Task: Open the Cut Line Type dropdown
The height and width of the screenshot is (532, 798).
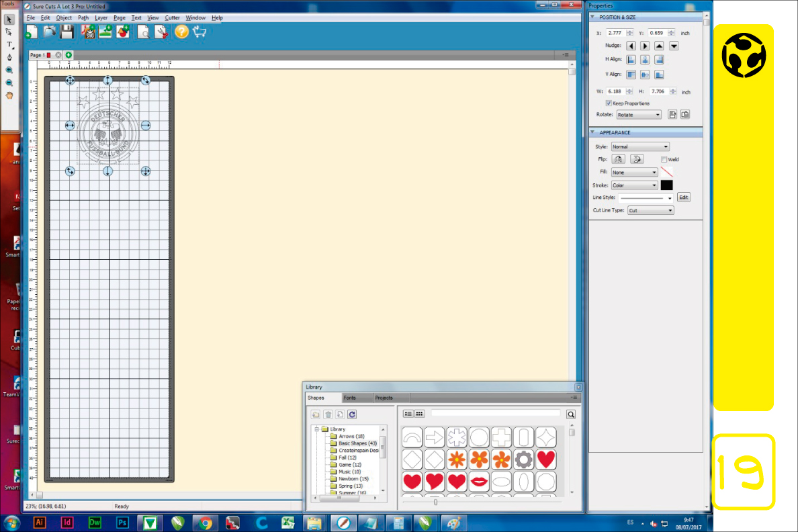Action: (651, 210)
